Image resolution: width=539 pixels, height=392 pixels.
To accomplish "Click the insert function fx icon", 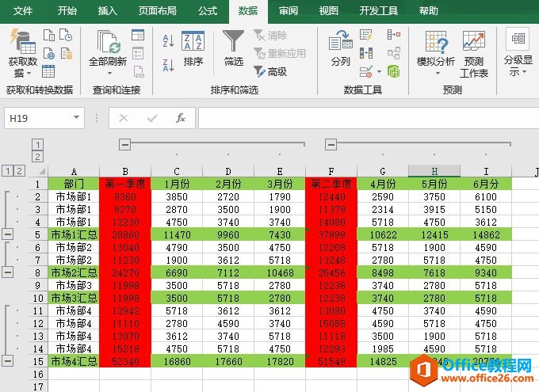I will click(181, 118).
